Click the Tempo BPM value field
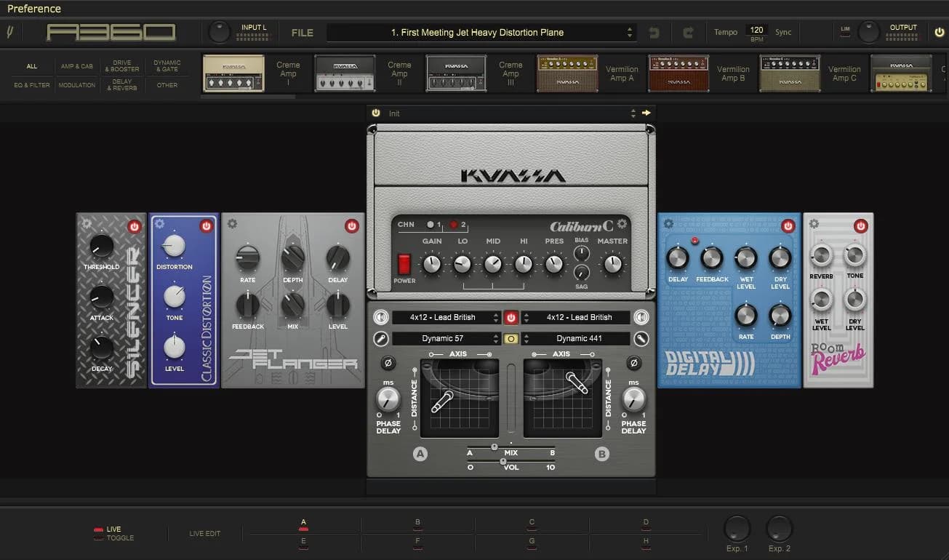The width and height of the screenshot is (949, 560). click(756, 29)
